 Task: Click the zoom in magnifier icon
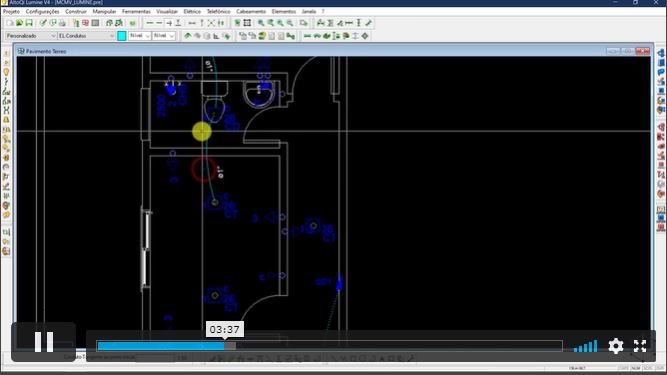pyautogui.click(x=261, y=23)
